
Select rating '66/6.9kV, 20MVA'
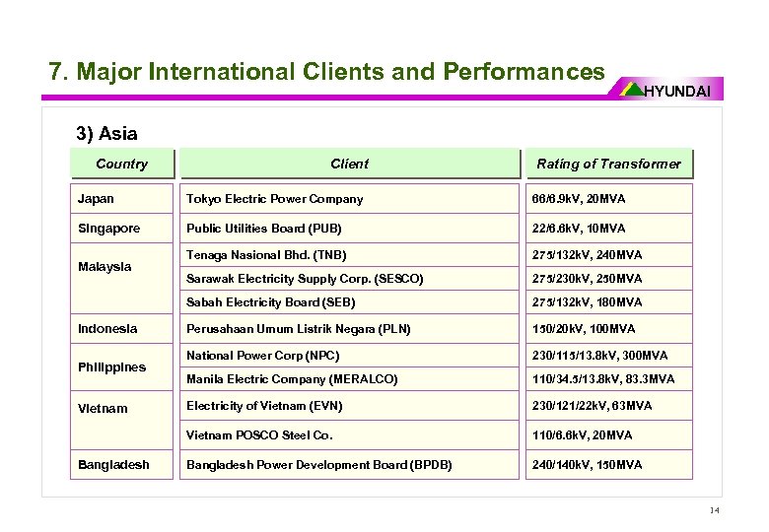point(609,198)
